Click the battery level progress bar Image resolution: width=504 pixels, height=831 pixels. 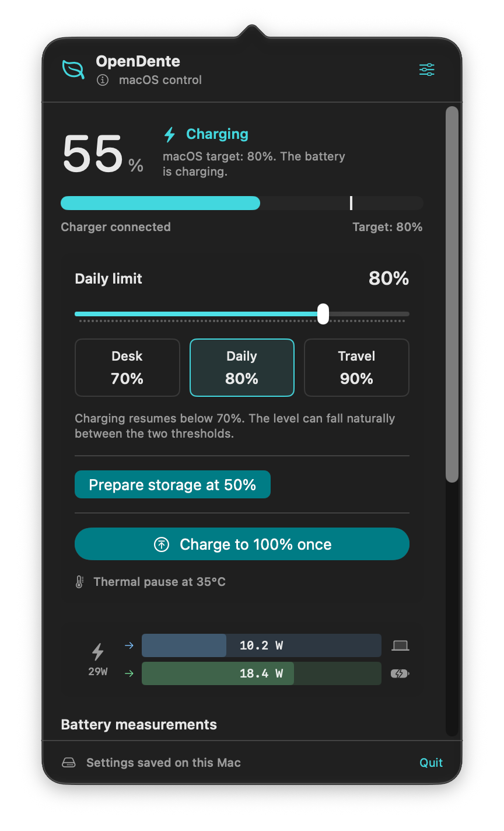click(242, 203)
